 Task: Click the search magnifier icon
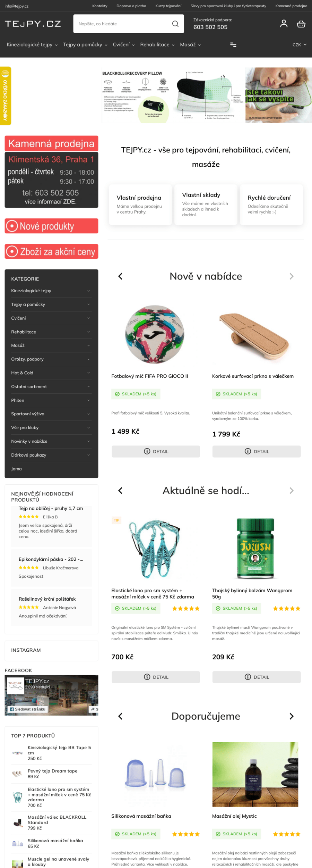pyautogui.click(x=175, y=24)
